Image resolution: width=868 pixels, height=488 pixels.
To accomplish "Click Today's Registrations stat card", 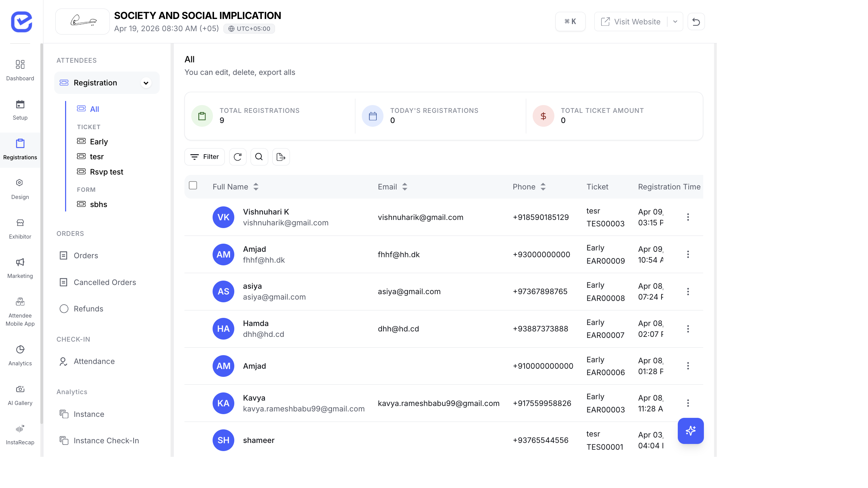I will [x=441, y=116].
